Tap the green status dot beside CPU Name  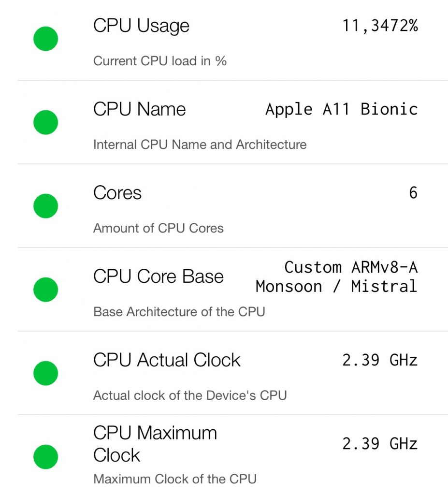[45, 123]
